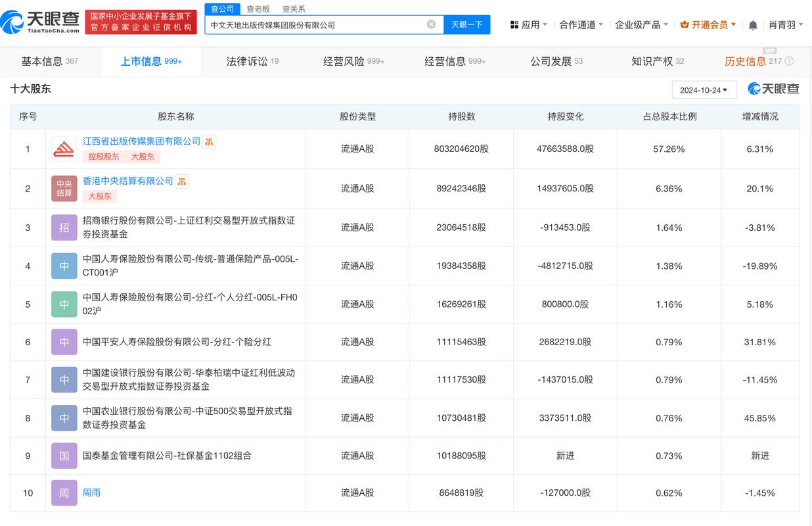
Task: Select 国泰基金管理有限公司-社保基金1102组合 text
Action: [167, 456]
